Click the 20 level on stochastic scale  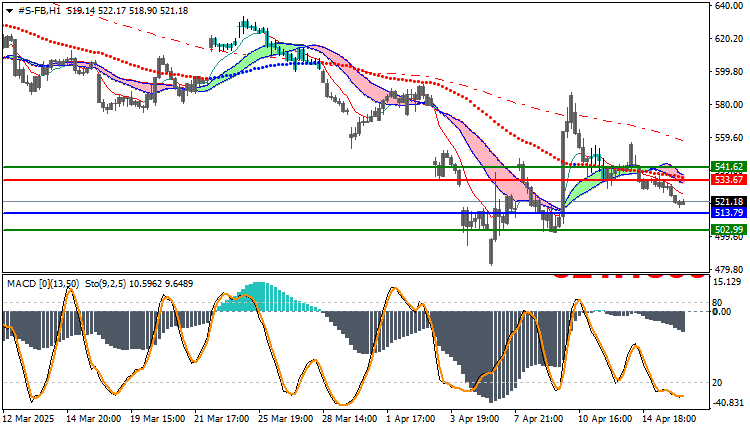click(x=717, y=383)
